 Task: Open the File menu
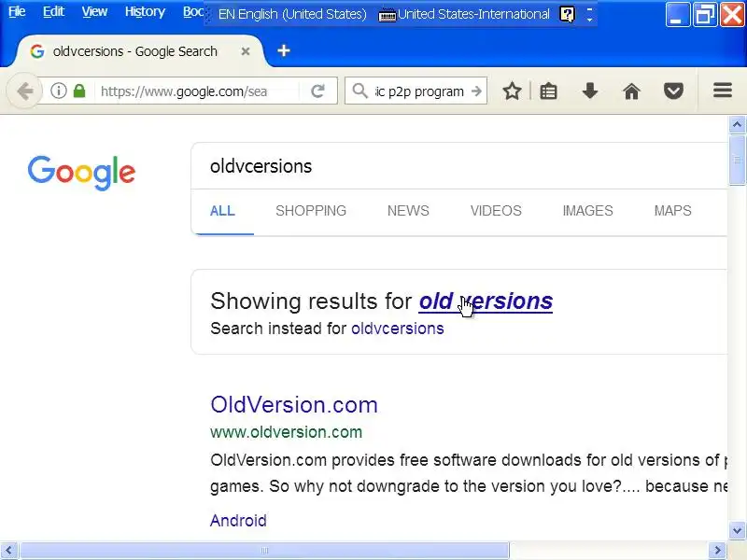[x=17, y=11]
